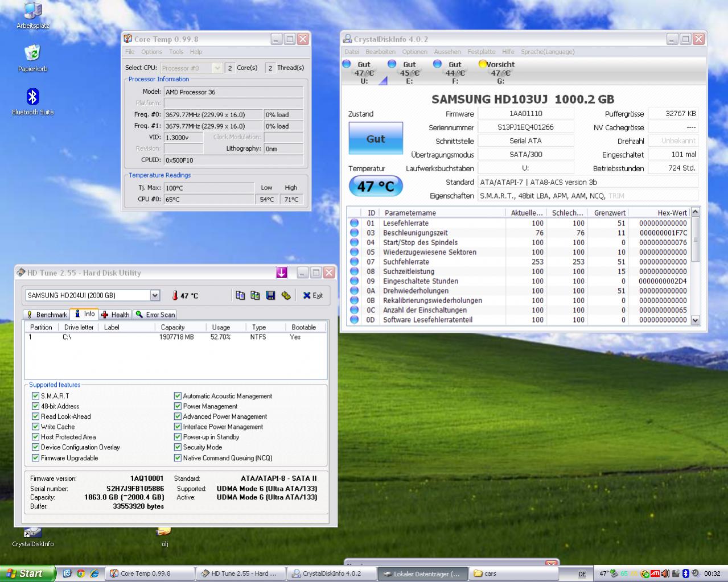This screenshot has width=728, height=582.
Task: Toggle the Read Look-Ahead checkbox
Action: (35, 416)
